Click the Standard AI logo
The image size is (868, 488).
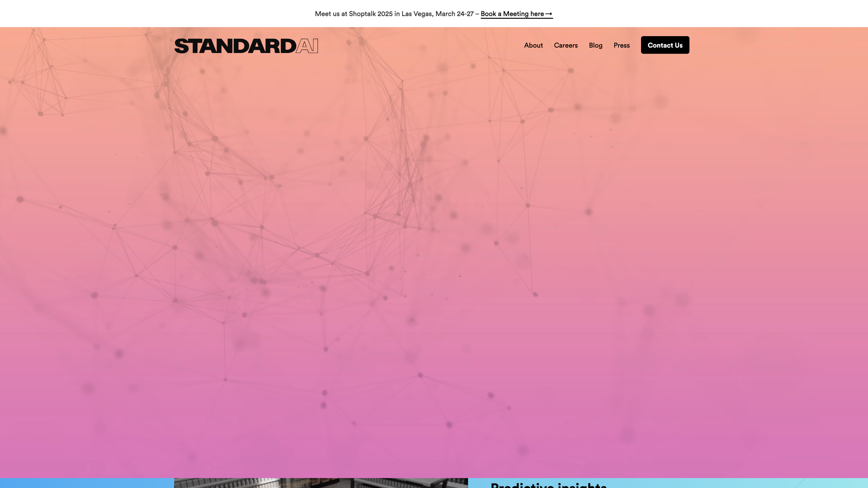(x=246, y=46)
